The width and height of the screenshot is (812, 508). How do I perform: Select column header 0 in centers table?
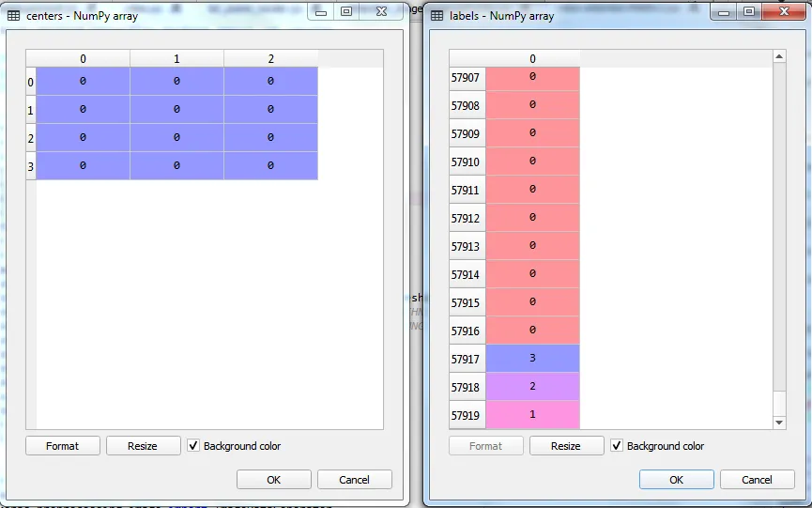click(x=83, y=58)
